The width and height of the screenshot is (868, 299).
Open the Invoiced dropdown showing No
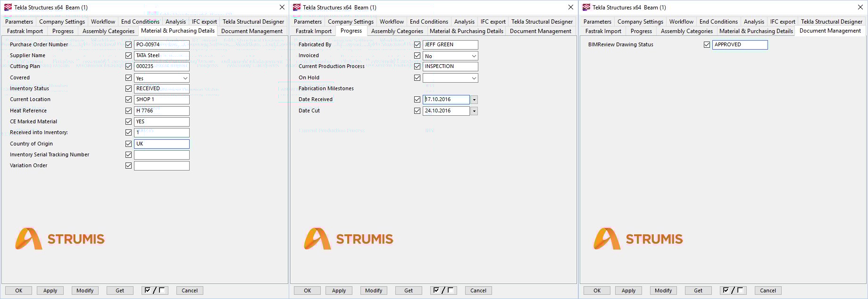[x=451, y=56]
